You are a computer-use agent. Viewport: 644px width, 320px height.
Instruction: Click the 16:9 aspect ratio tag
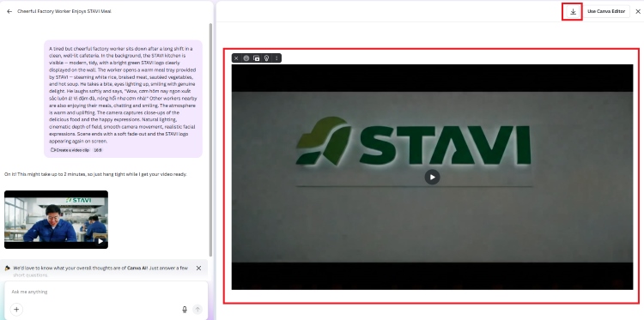(98, 150)
